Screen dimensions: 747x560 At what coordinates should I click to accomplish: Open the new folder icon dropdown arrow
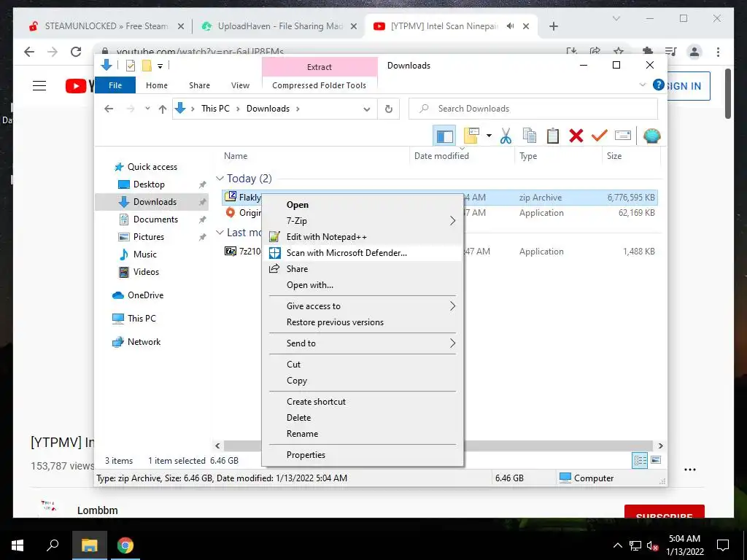489,136
